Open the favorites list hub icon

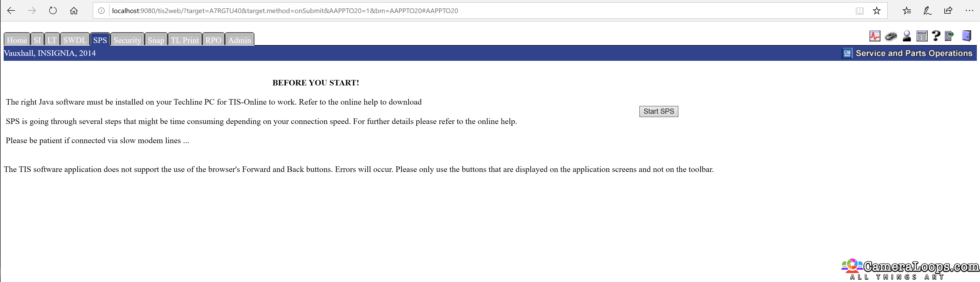[x=907, y=11]
